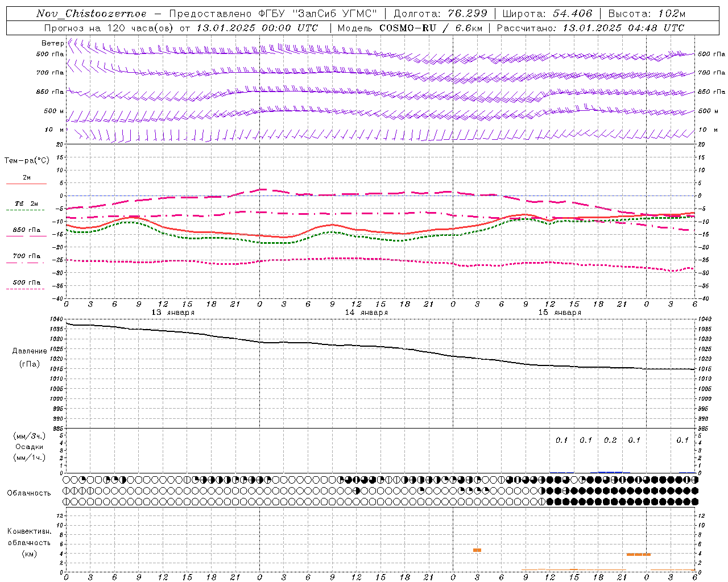
Task: Select the "Модель COSMO-RU / 6.6км" text
Action: click(409, 28)
